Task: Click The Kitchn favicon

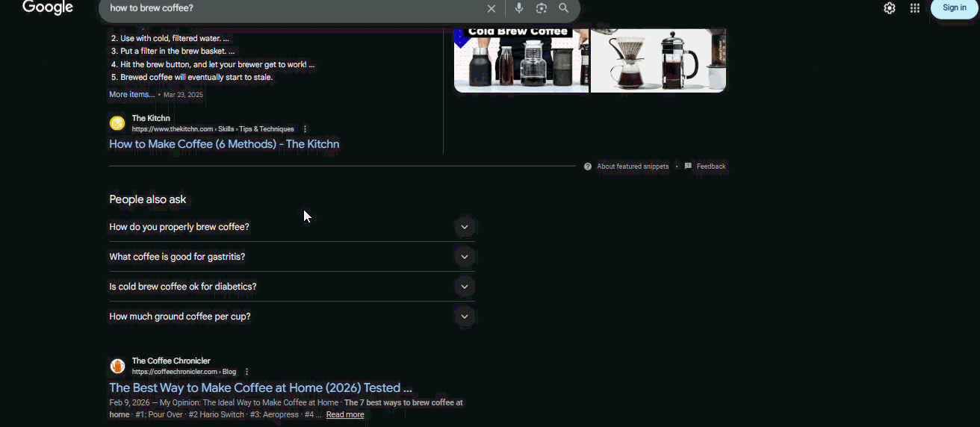Action: 117,123
